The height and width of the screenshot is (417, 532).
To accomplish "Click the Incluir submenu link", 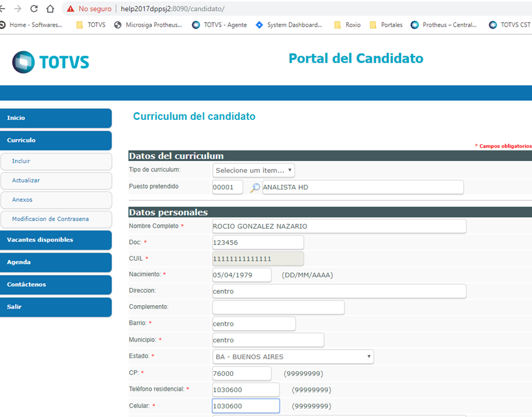I will click(56, 162).
